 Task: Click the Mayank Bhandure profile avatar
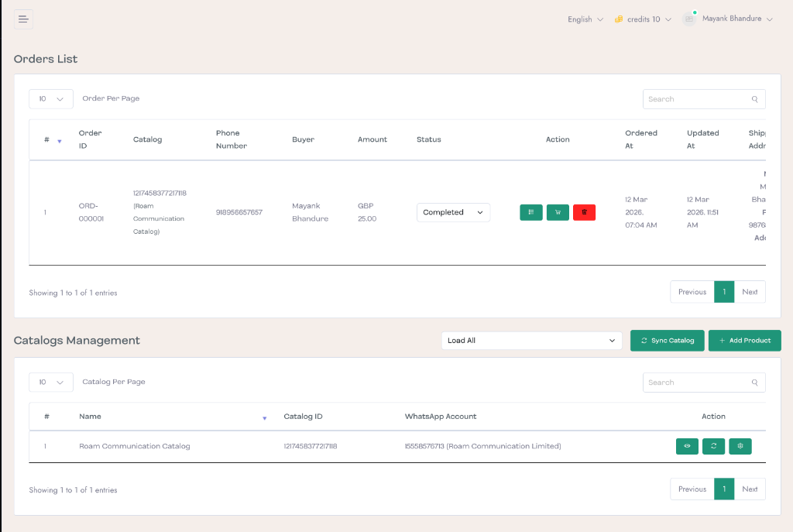688,19
